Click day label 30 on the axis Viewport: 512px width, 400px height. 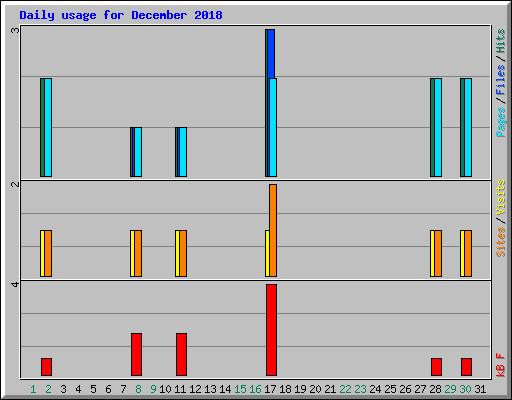[465, 389]
